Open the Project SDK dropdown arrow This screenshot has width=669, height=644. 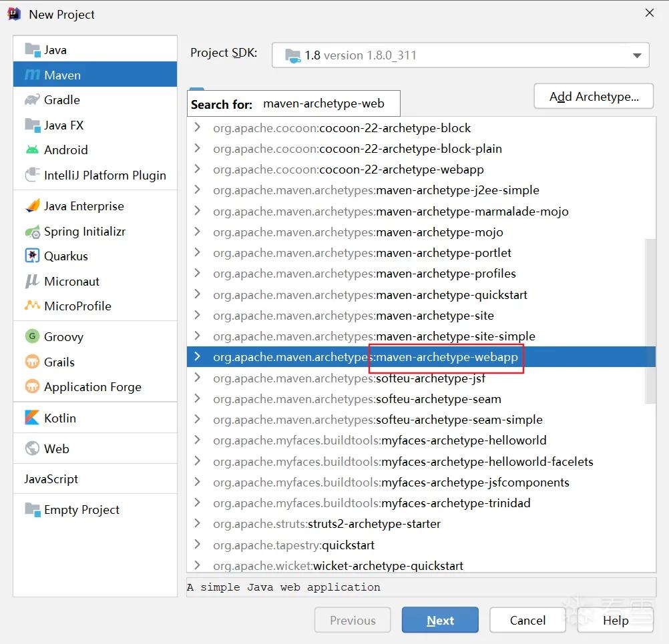(637, 55)
